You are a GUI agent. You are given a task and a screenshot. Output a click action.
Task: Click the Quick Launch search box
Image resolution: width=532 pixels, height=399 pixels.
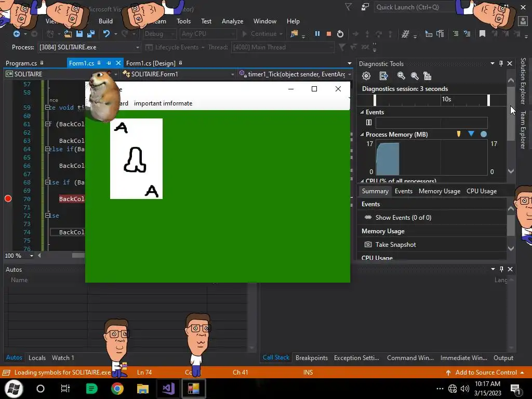414,7
